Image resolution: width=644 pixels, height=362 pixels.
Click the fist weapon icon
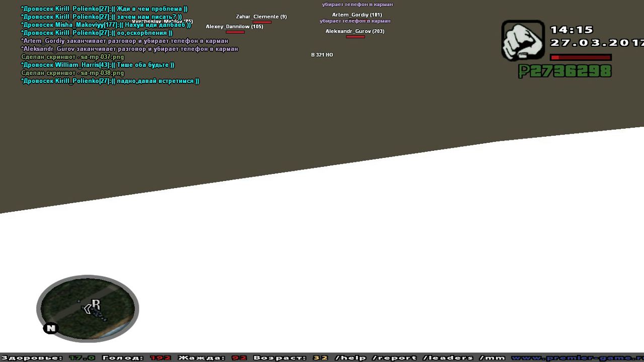coord(523,40)
